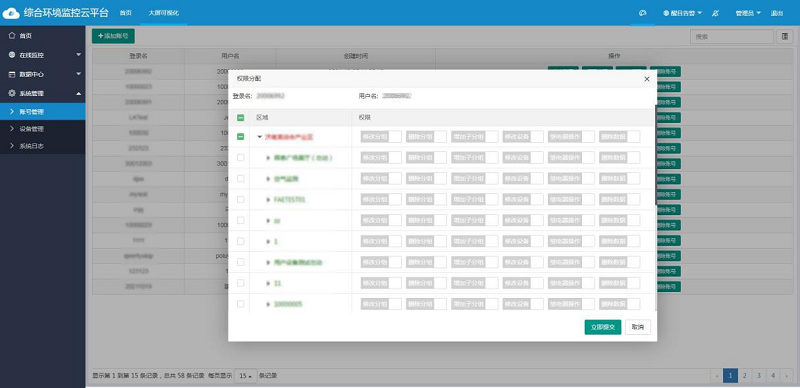Collapse the top-level red region tree node
Viewport: 800px width, 388px height.
(x=260, y=137)
